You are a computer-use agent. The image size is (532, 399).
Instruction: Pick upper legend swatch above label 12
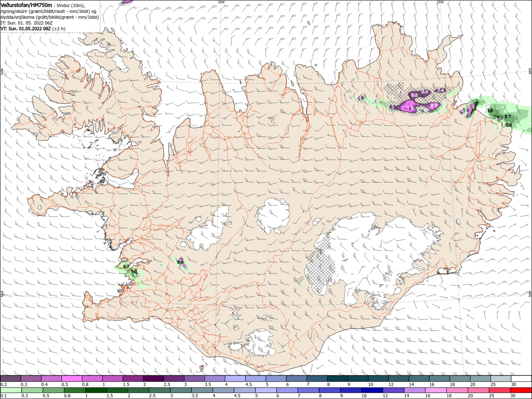[399, 379]
